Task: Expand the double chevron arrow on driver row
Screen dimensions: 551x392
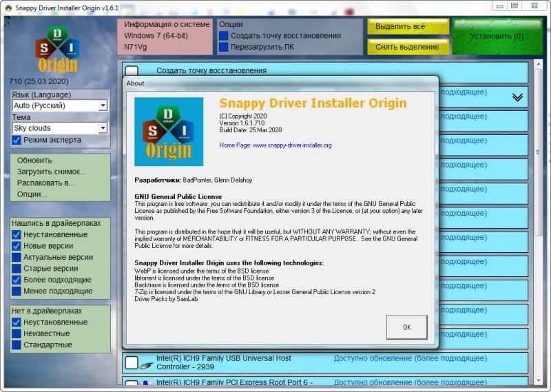Action: click(x=518, y=97)
